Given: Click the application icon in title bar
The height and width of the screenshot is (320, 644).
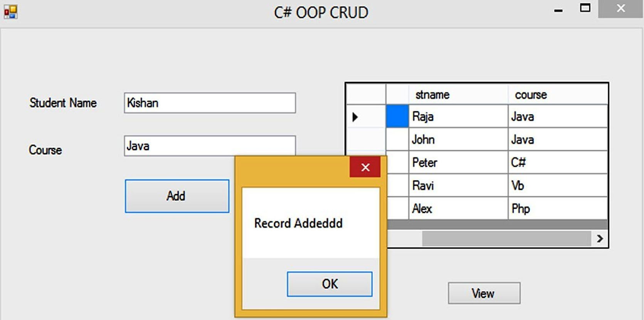Looking at the screenshot, I should tap(10, 12).
